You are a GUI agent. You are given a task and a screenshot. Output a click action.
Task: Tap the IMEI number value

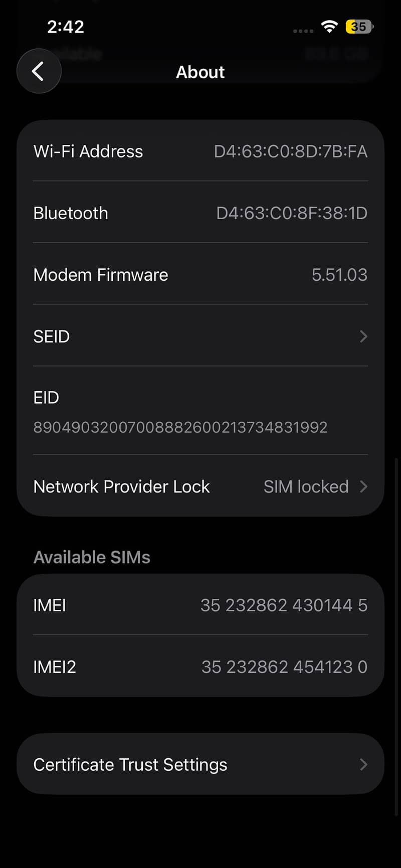[284, 605]
